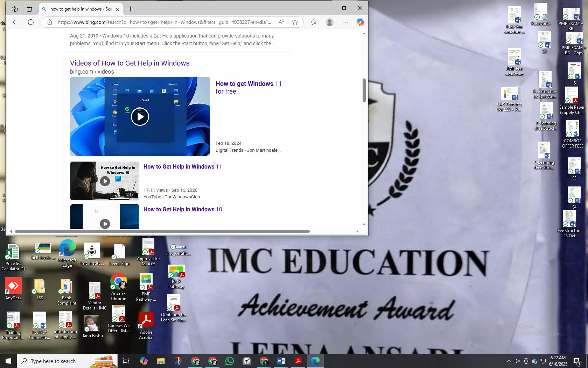Add this page to favorites star
The width and height of the screenshot is (588, 368).
click(x=295, y=22)
